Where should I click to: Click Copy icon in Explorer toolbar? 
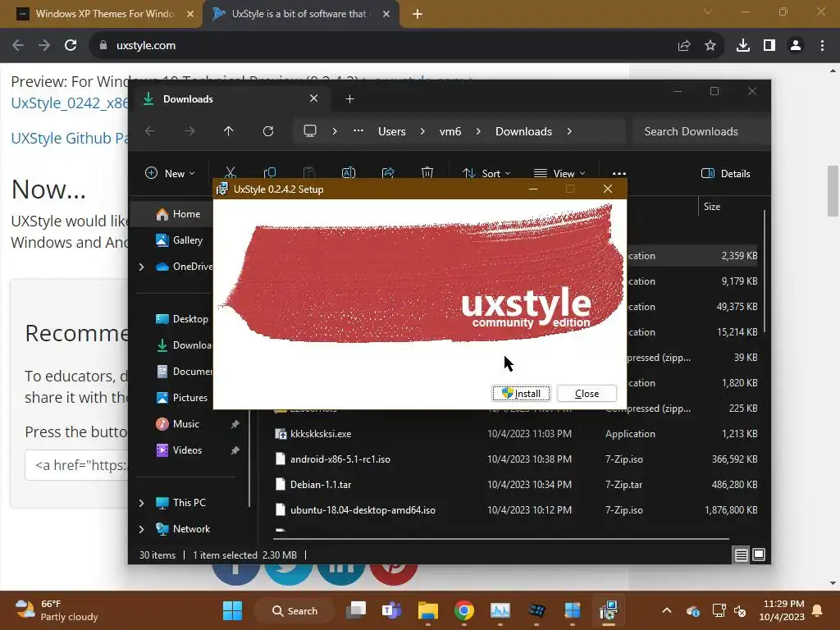pos(270,172)
